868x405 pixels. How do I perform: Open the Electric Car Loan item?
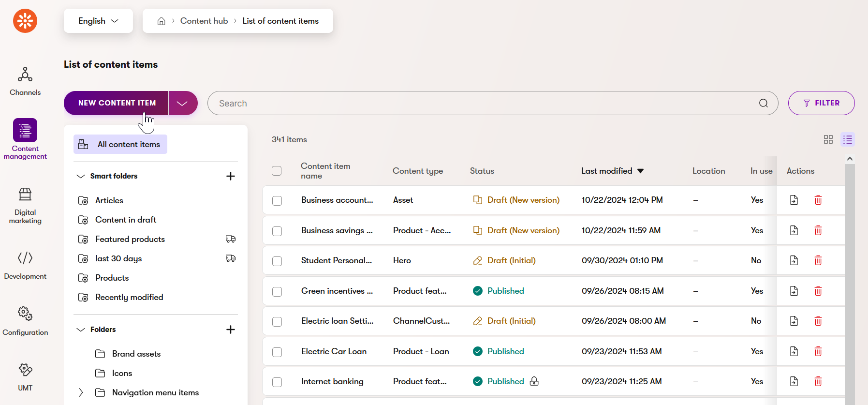(x=334, y=351)
